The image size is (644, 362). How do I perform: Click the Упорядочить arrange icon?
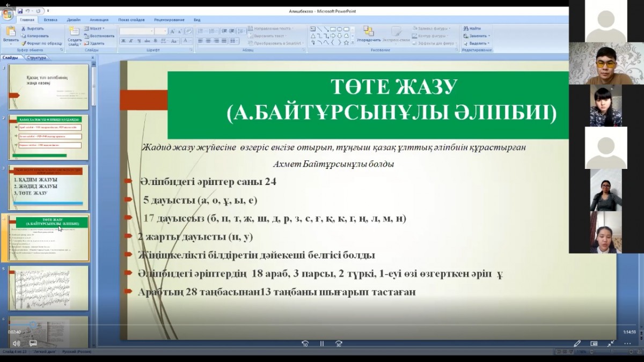[x=369, y=31]
